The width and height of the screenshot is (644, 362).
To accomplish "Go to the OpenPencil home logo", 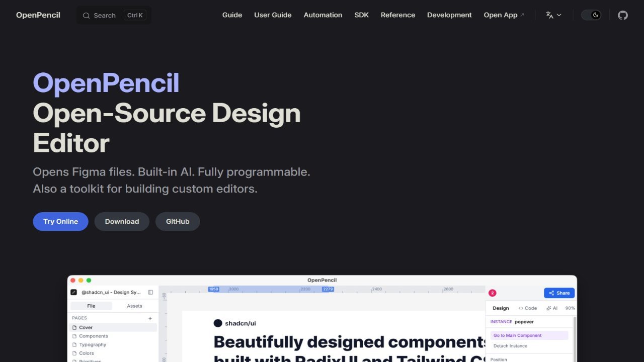I will [38, 15].
